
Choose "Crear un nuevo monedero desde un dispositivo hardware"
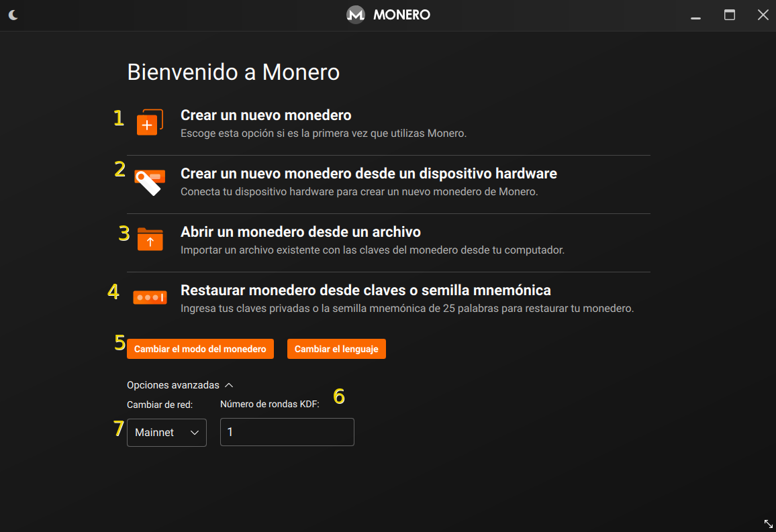pos(369,174)
